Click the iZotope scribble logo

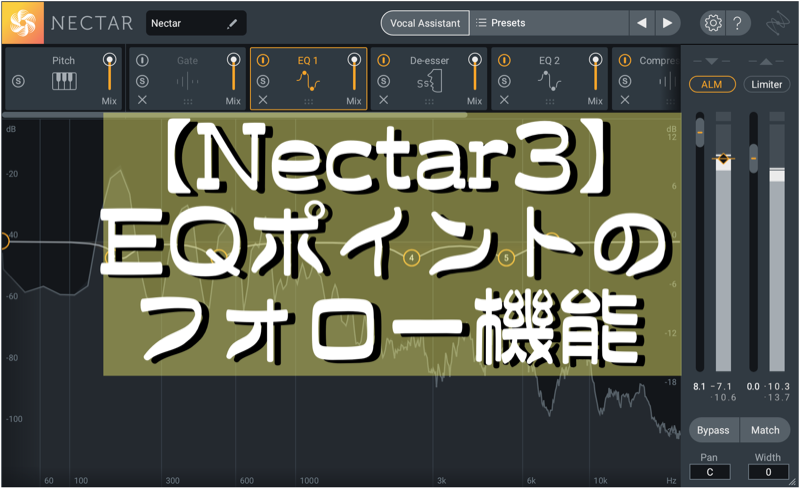click(x=778, y=23)
